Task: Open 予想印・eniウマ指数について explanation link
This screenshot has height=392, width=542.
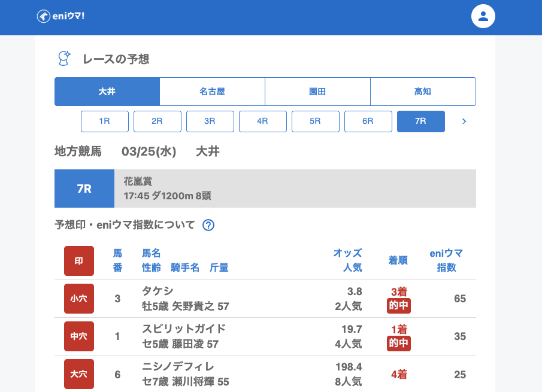Action: [125, 225]
